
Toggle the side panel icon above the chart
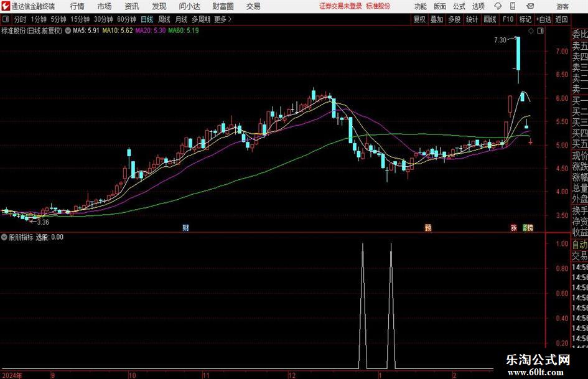[540, 31]
